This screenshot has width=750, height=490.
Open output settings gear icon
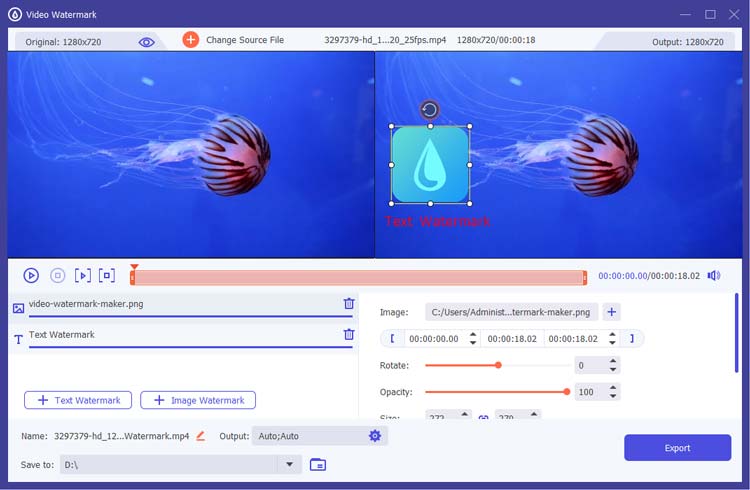[375, 435]
